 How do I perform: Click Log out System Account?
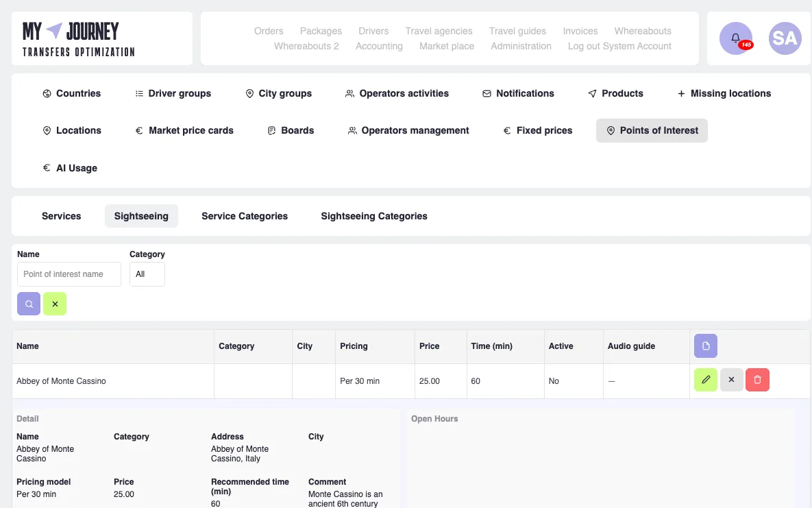[x=619, y=46]
